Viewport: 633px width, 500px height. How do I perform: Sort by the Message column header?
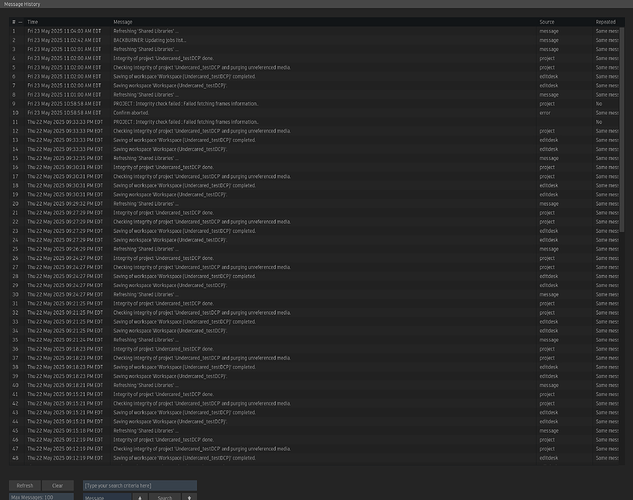pos(123,22)
